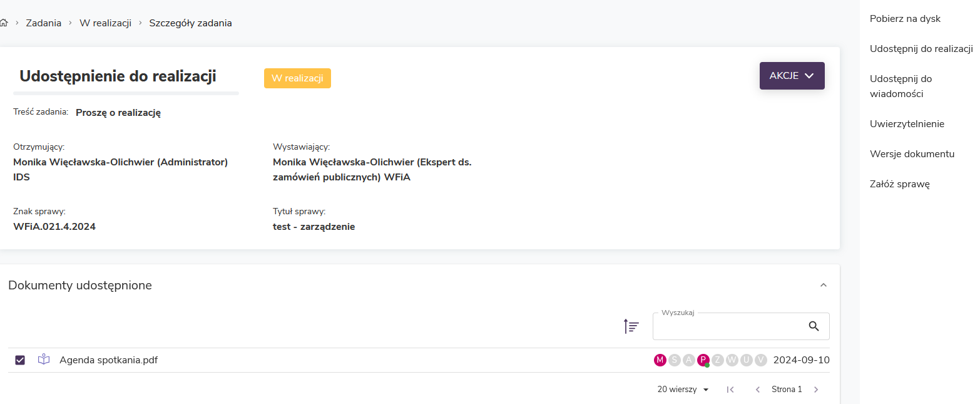Choose Udostępnij do realizacji from menu

[x=921, y=49]
